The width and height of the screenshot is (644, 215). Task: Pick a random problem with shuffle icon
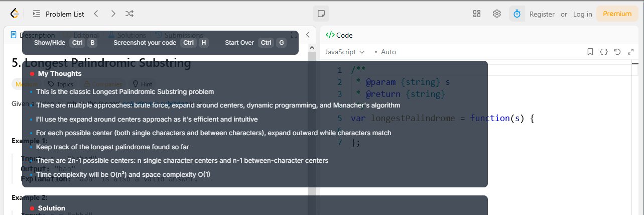[130, 14]
